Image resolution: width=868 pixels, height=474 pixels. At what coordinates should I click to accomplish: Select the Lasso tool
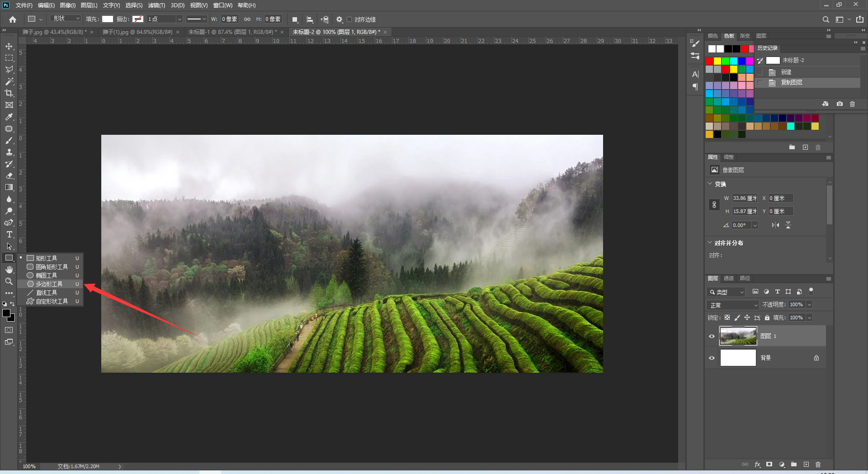click(x=9, y=70)
